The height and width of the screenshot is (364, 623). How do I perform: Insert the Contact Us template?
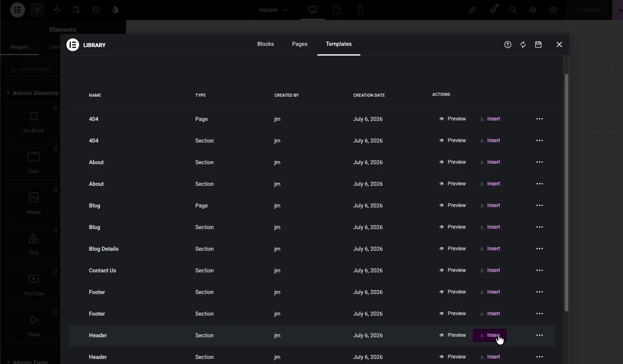coord(490,270)
